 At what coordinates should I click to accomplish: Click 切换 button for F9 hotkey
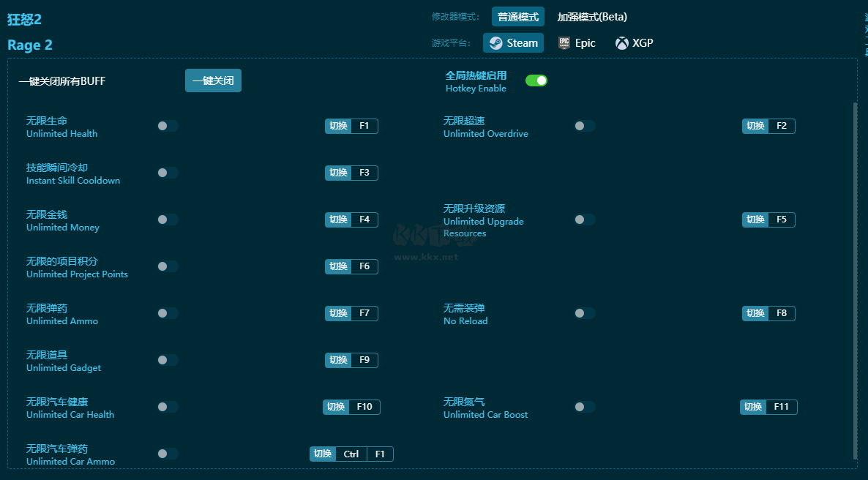(338, 360)
